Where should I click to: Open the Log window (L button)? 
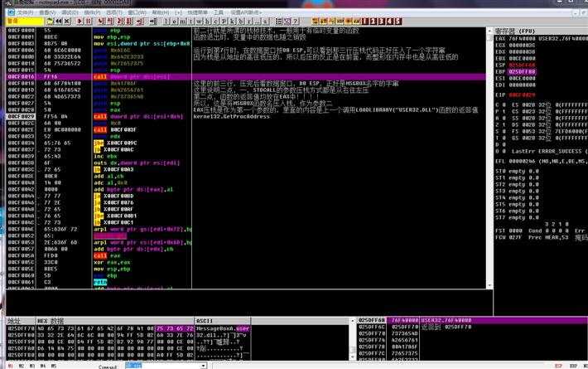[166, 22]
